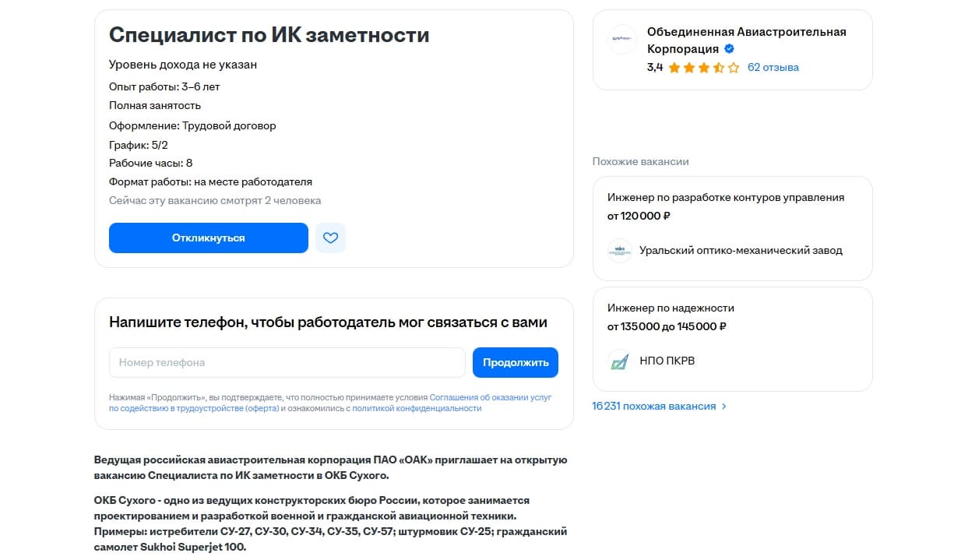Click the Специалист по ИК заметности title

coord(269,35)
